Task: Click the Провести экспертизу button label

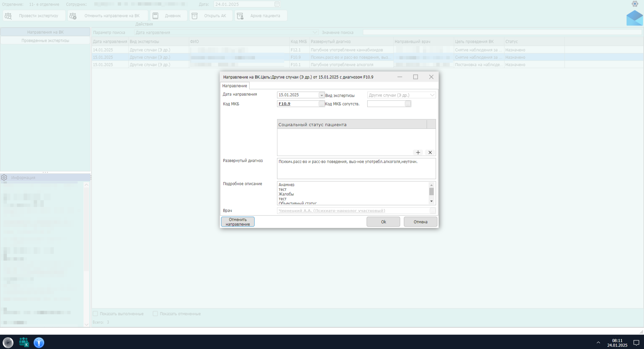Action: pyautogui.click(x=39, y=16)
